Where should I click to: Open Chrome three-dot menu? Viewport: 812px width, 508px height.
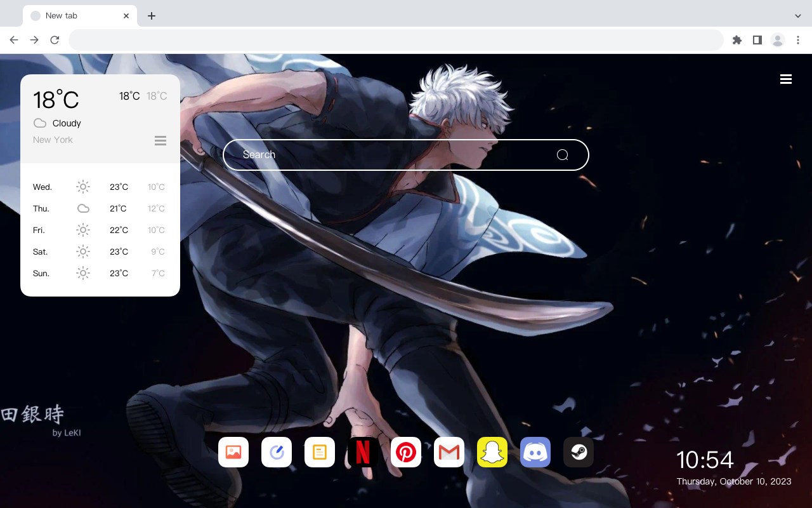click(x=798, y=40)
